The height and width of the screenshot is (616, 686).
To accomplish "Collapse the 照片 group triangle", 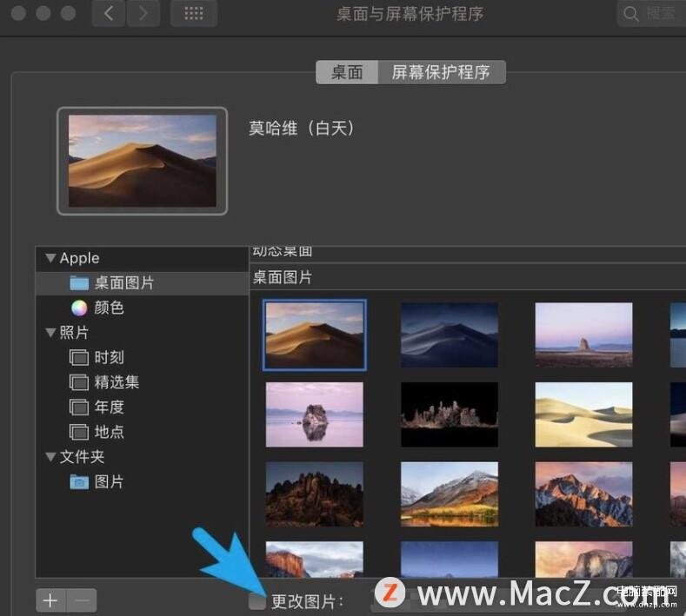I will point(50,333).
